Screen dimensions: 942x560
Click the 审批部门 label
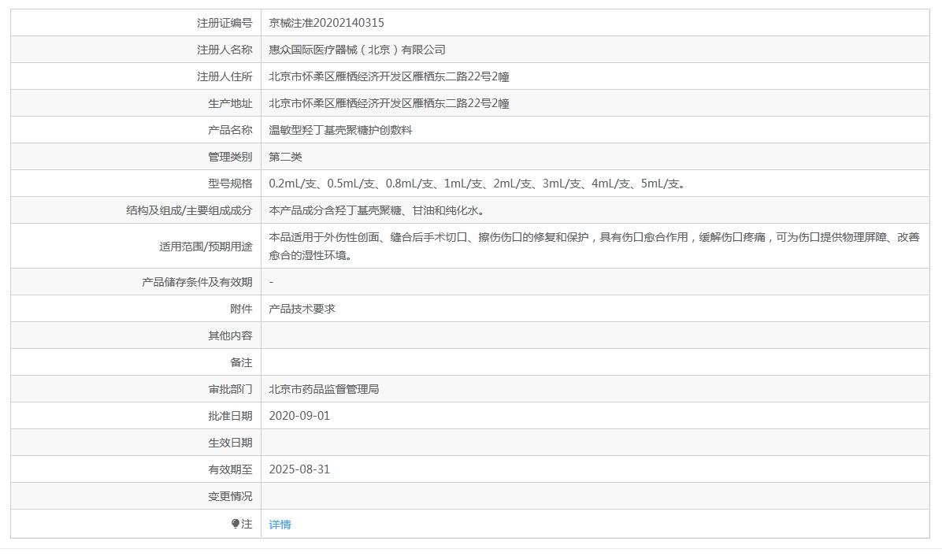pos(230,389)
